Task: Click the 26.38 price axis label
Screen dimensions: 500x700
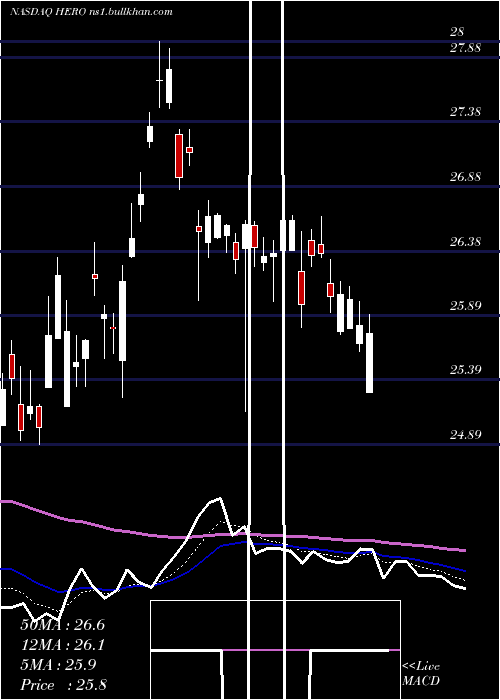Action: tap(465, 242)
